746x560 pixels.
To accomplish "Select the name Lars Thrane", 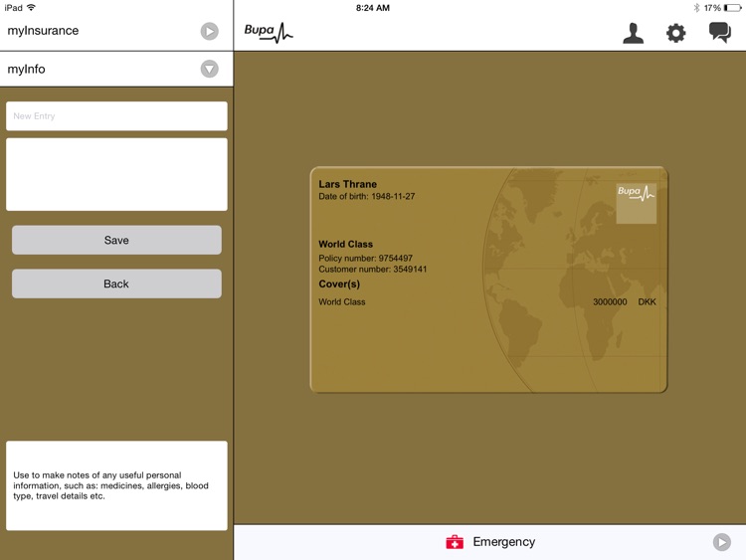I will click(x=348, y=184).
